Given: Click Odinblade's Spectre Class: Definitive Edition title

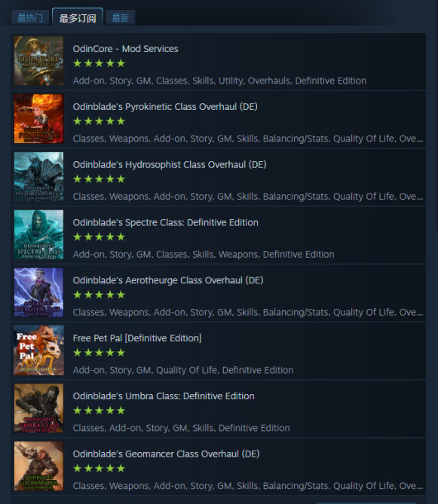Looking at the screenshot, I should [x=165, y=222].
